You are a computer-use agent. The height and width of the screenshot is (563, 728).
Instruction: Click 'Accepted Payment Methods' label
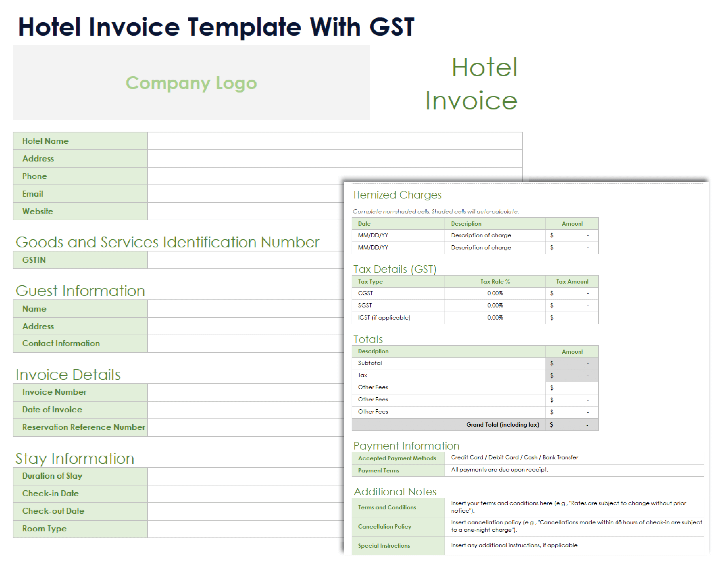[x=398, y=459]
